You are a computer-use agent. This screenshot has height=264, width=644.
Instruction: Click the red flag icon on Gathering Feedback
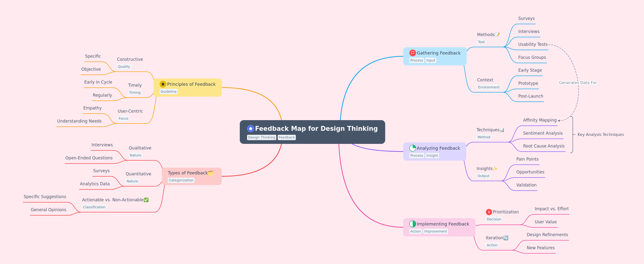(x=412, y=53)
